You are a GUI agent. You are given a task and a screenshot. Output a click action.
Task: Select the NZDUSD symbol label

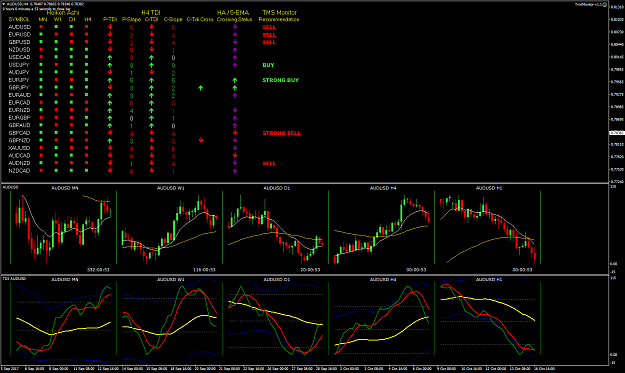tap(20, 50)
